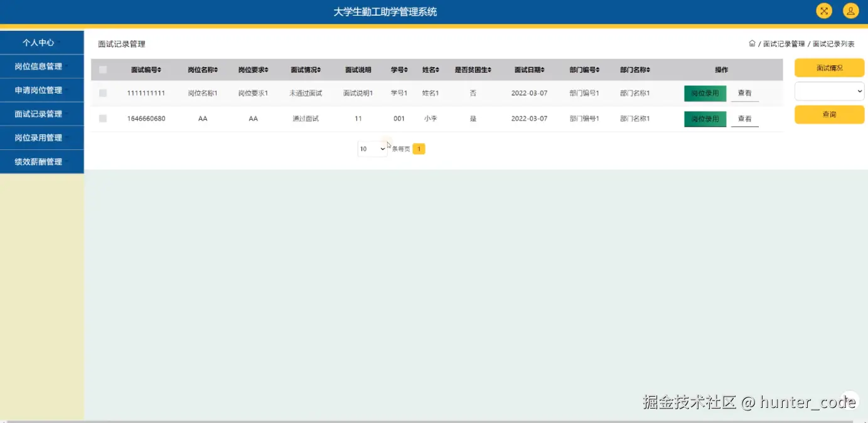Click cell 11 in 面试说明 column
The image size is (868, 423).
point(358,118)
